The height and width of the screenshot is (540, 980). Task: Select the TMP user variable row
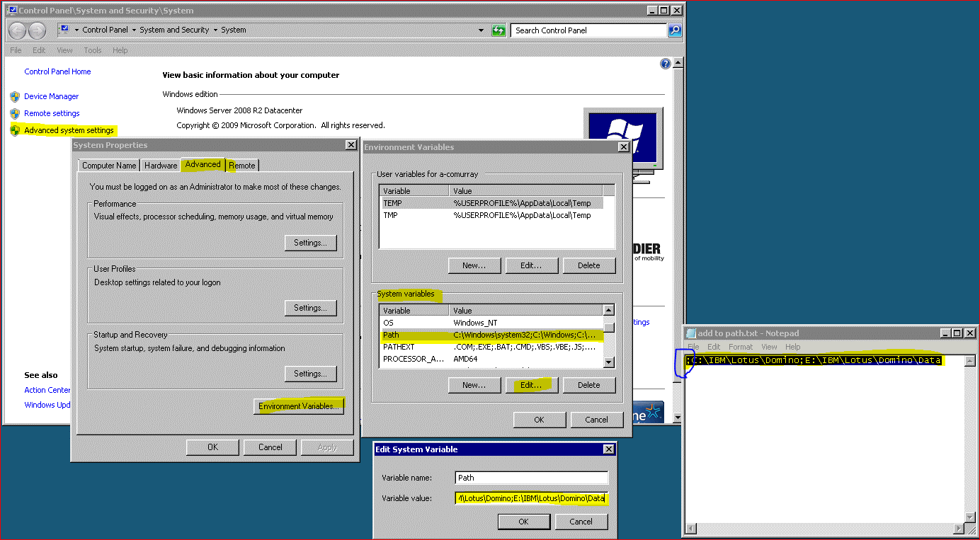[x=491, y=215]
